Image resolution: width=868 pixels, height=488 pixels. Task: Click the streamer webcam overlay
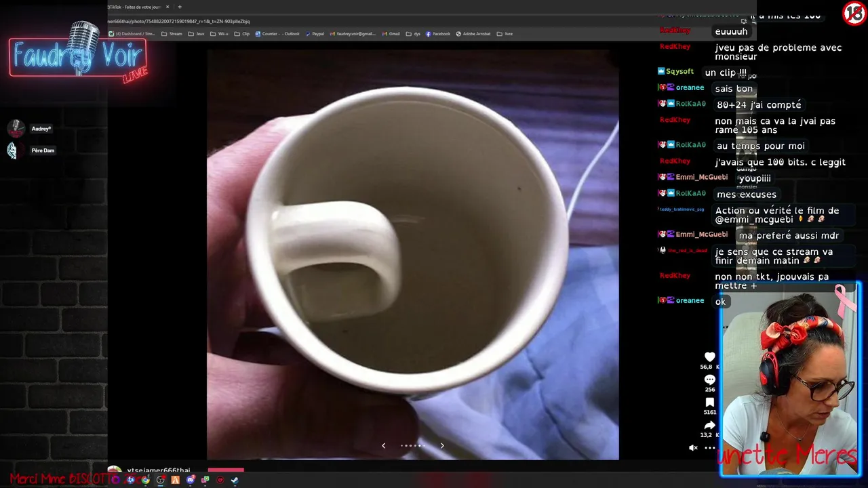pos(790,380)
